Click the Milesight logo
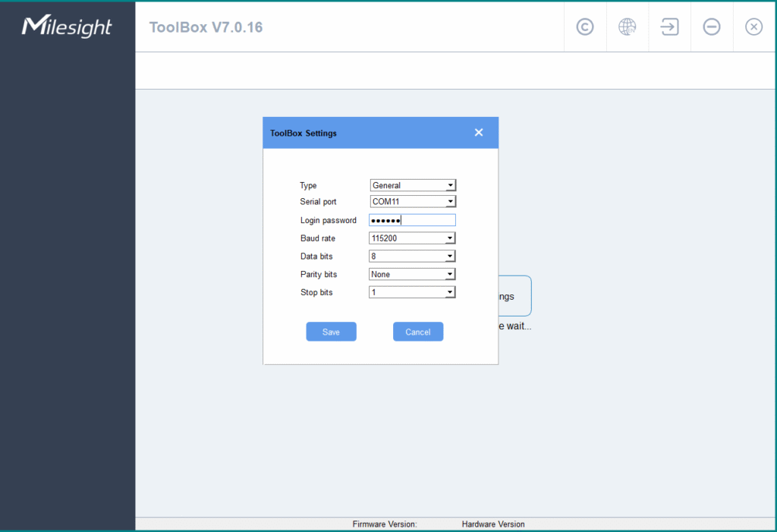The height and width of the screenshot is (532, 777). pyautogui.click(x=67, y=27)
